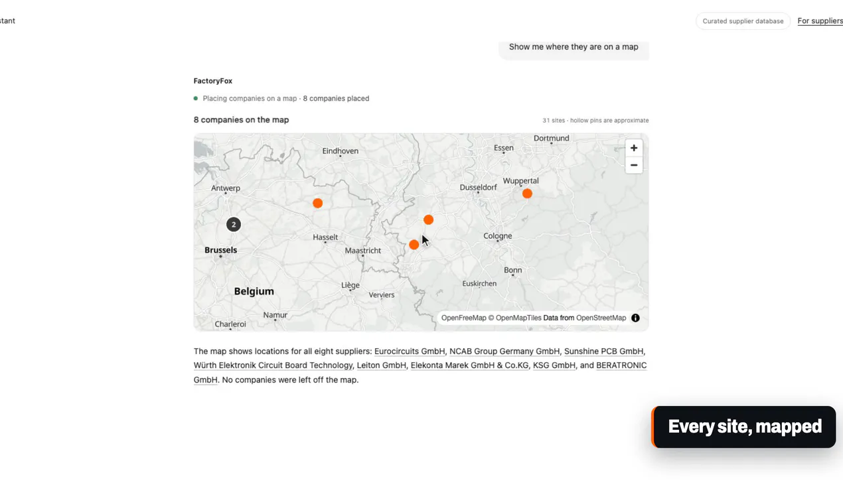Open the Elekonta Marek GmbH & Co.KG link
The height and width of the screenshot is (504, 843).
(x=470, y=365)
